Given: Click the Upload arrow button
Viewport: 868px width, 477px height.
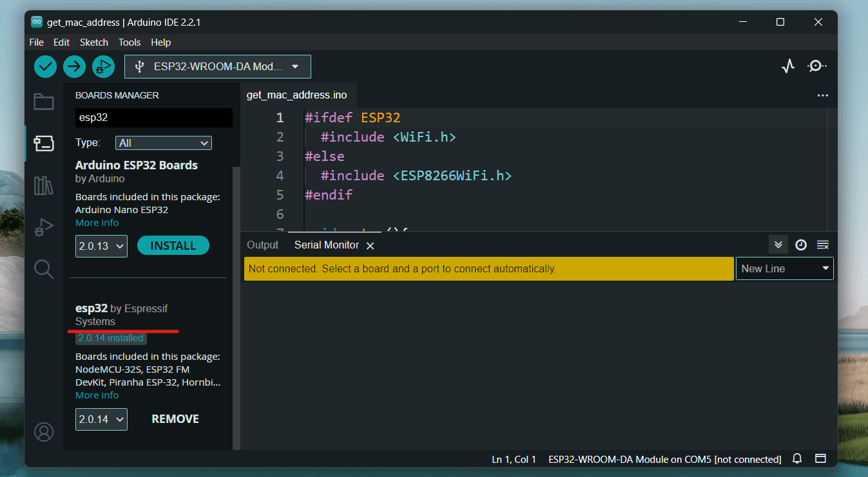Looking at the screenshot, I should [74, 66].
